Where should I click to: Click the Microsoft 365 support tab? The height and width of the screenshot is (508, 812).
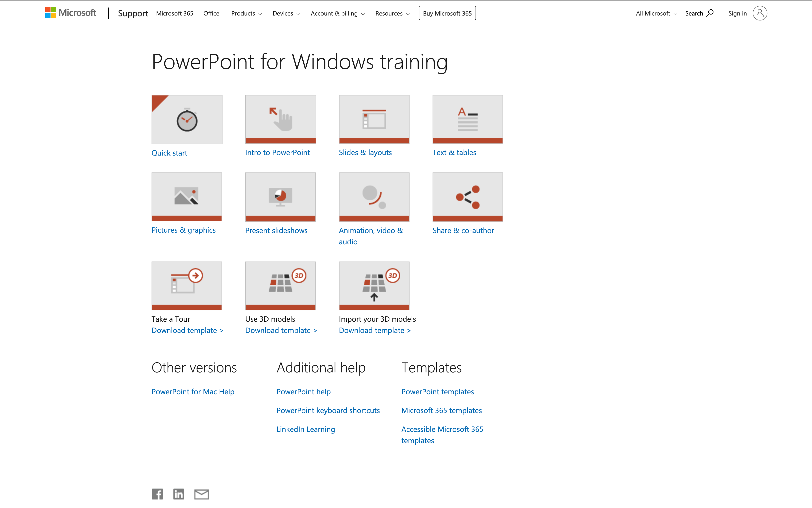pyautogui.click(x=174, y=13)
